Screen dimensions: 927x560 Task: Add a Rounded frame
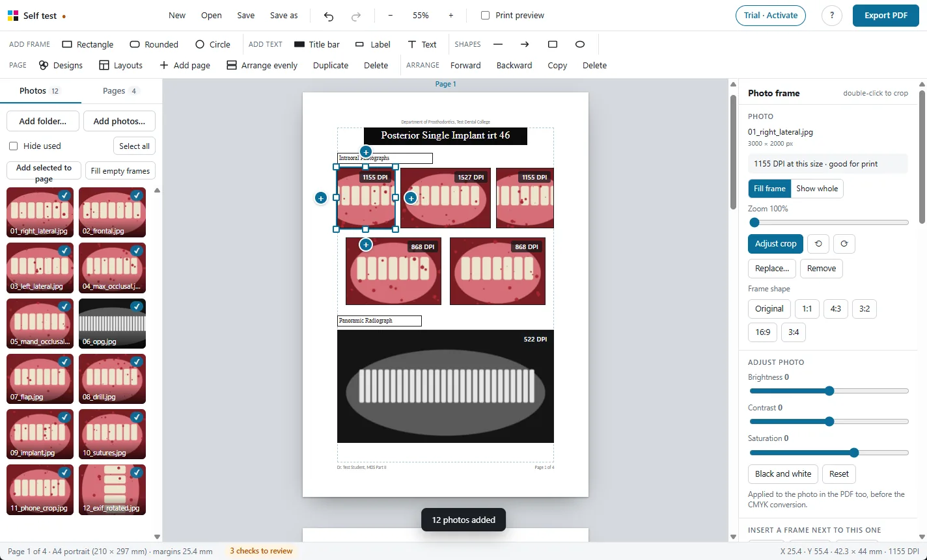(154, 44)
